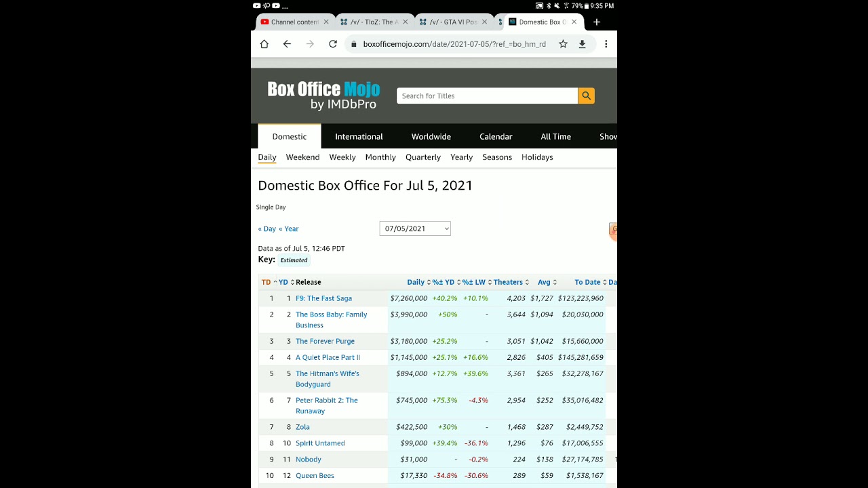Open the Spirit Untamed link

coord(320,443)
